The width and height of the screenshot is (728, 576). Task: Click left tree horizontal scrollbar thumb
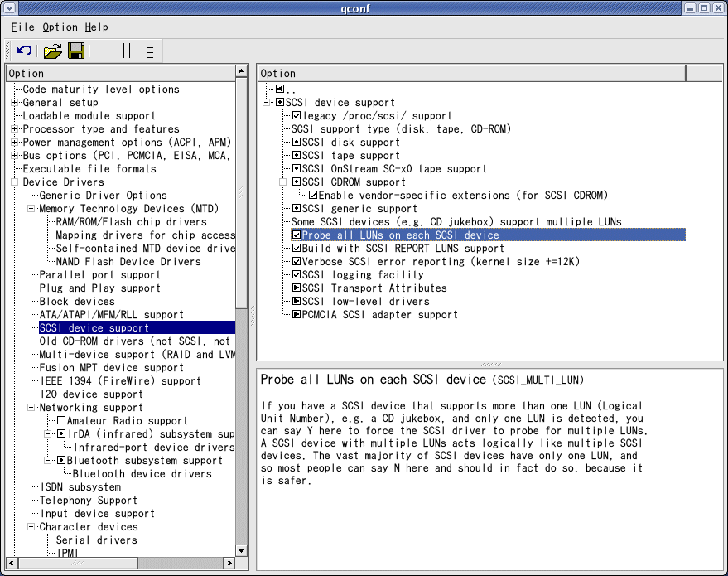pos(79,563)
